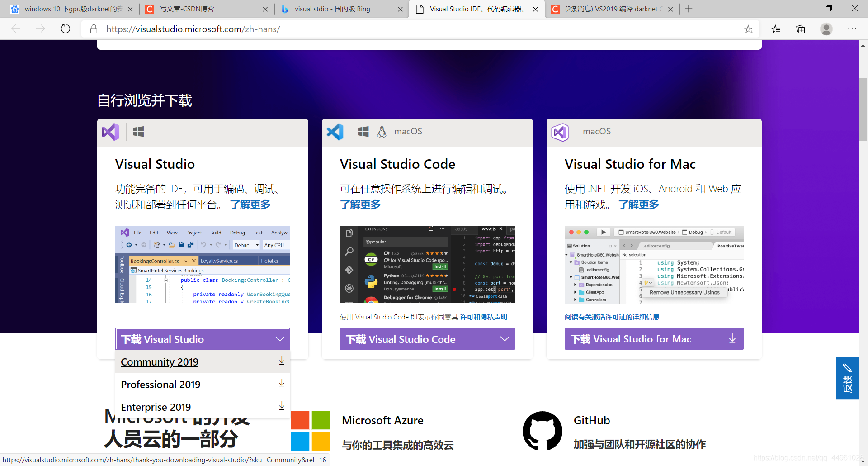The width and height of the screenshot is (868, 466).
Task: Open 许可和隐私声明 link
Action: point(484,317)
